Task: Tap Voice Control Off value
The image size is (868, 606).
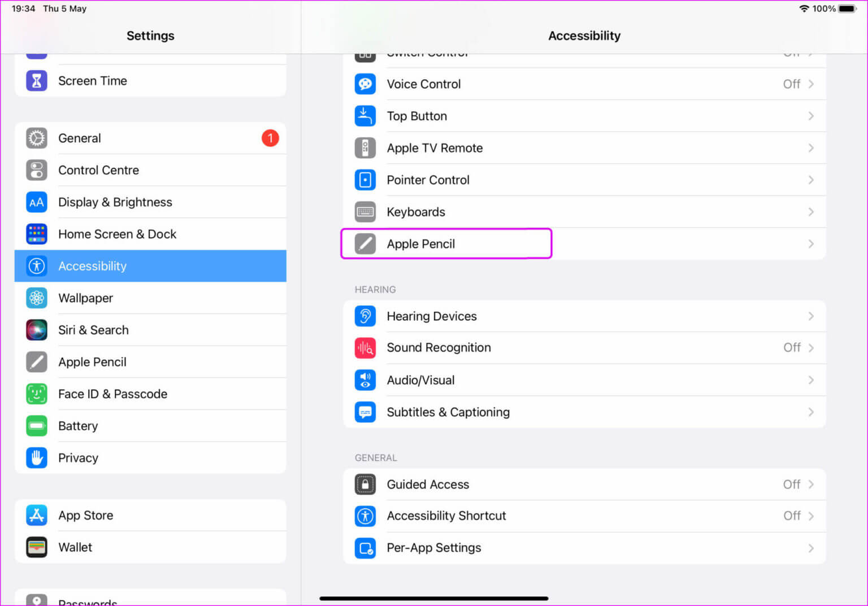Action: pos(791,84)
